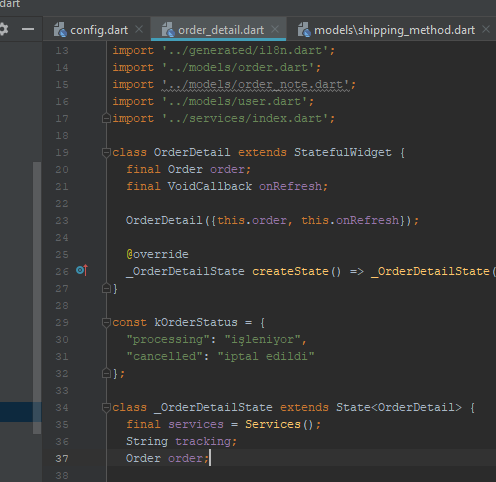This screenshot has width=496, height=482.
Task: Click the '../models/order.dart' import path
Action: [238, 68]
